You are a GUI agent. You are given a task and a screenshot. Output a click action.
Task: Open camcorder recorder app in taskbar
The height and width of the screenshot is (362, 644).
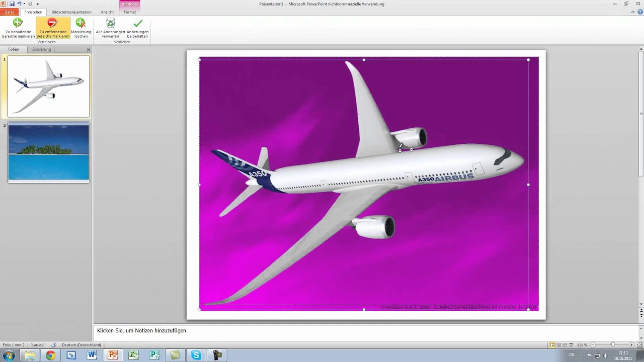(217, 355)
